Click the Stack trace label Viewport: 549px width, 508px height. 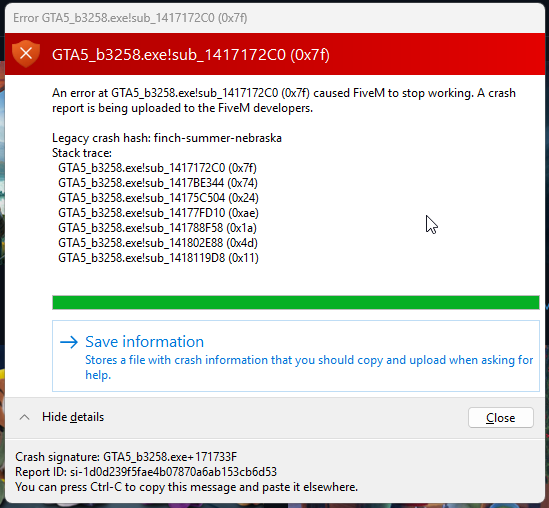82,153
